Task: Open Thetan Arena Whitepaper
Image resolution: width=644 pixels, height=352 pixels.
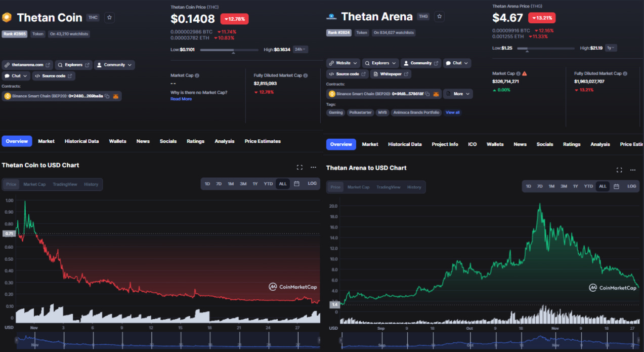Action: point(391,74)
